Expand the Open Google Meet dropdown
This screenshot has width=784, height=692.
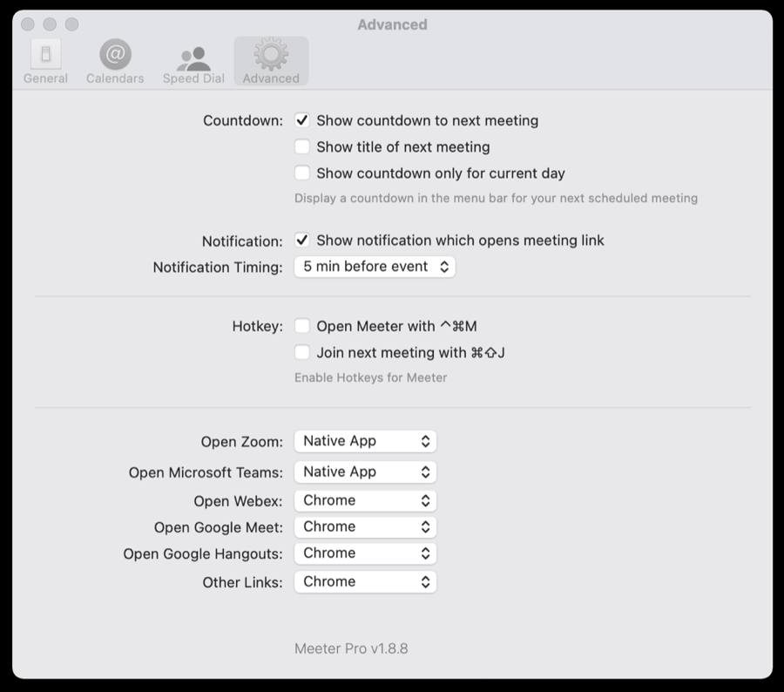click(x=365, y=526)
